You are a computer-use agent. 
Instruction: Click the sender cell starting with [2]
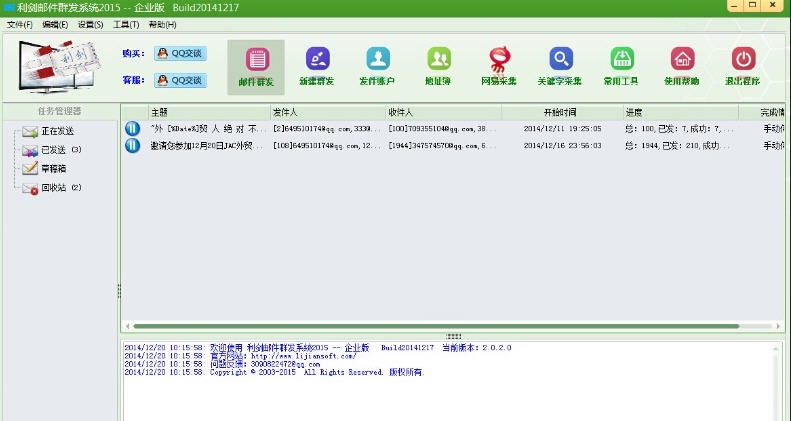pyautogui.click(x=326, y=129)
